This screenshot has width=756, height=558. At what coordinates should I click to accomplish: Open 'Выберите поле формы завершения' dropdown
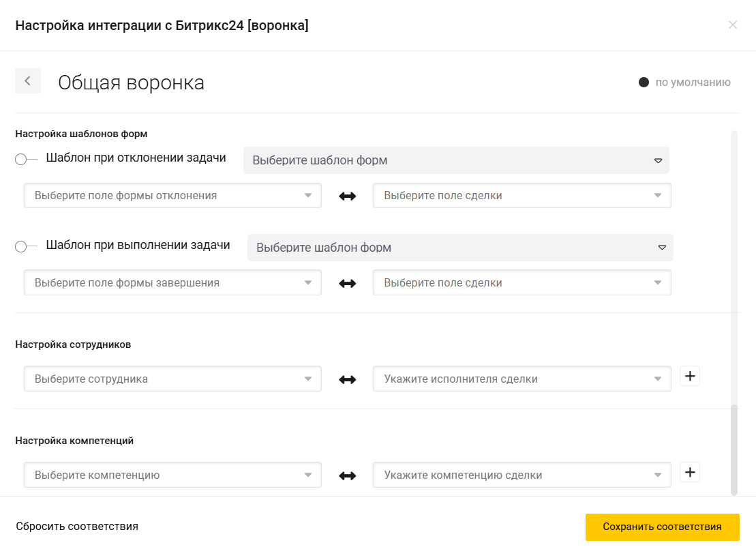[x=172, y=282]
